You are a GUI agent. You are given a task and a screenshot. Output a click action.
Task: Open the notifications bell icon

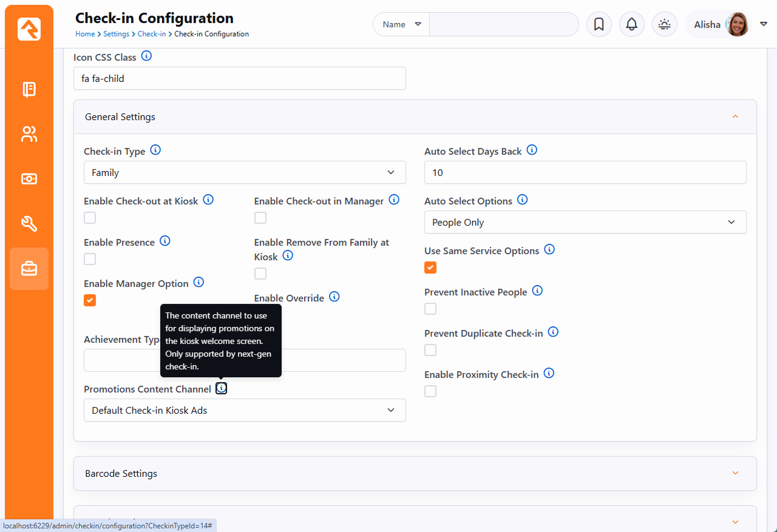pyautogui.click(x=631, y=24)
